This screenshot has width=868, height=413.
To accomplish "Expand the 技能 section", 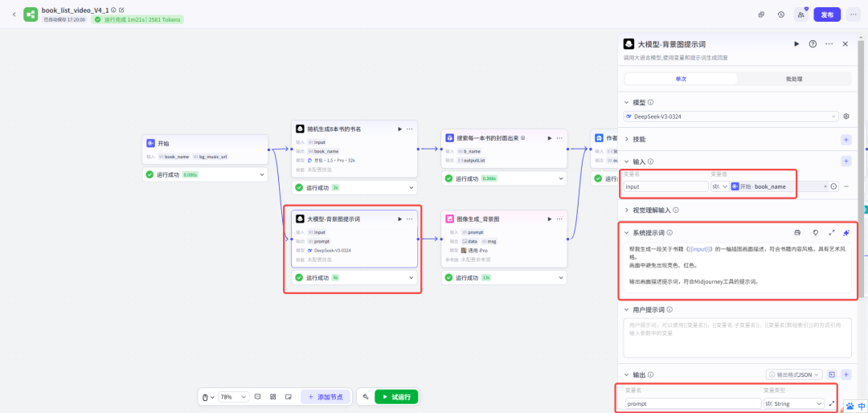I will [x=628, y=139].
